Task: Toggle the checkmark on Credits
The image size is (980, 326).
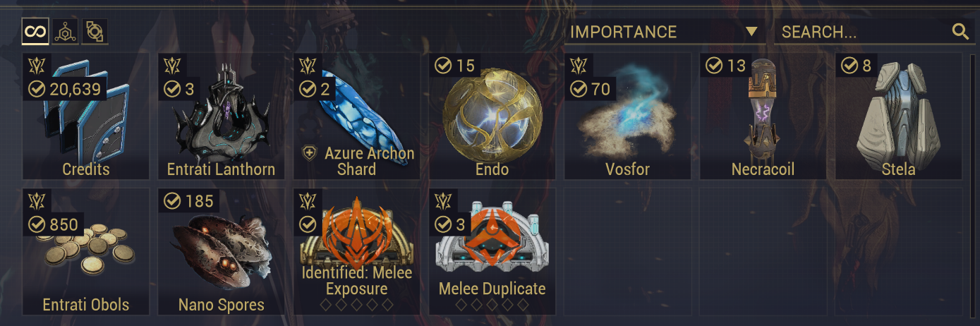Action: point(37,89)
